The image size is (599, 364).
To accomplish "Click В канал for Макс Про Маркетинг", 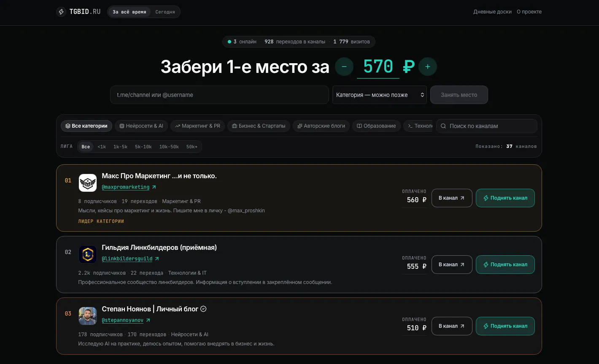I will coord(452,198).
